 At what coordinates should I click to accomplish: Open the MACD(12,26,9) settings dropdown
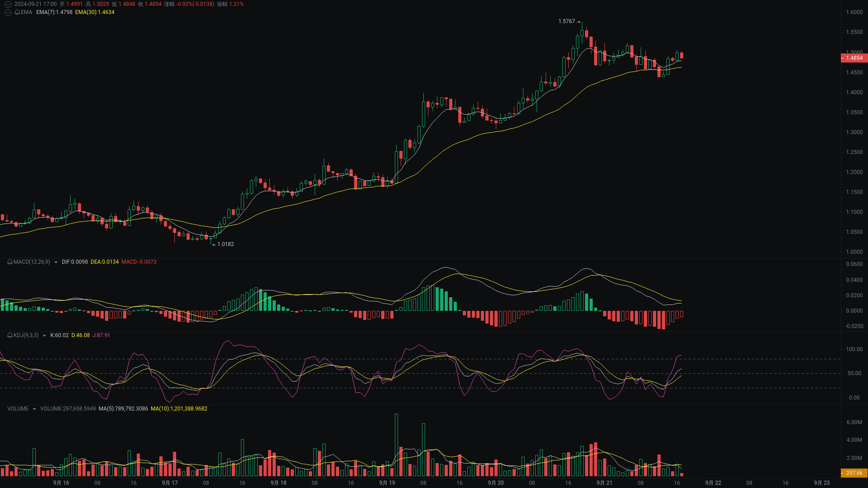pos(56,262)
